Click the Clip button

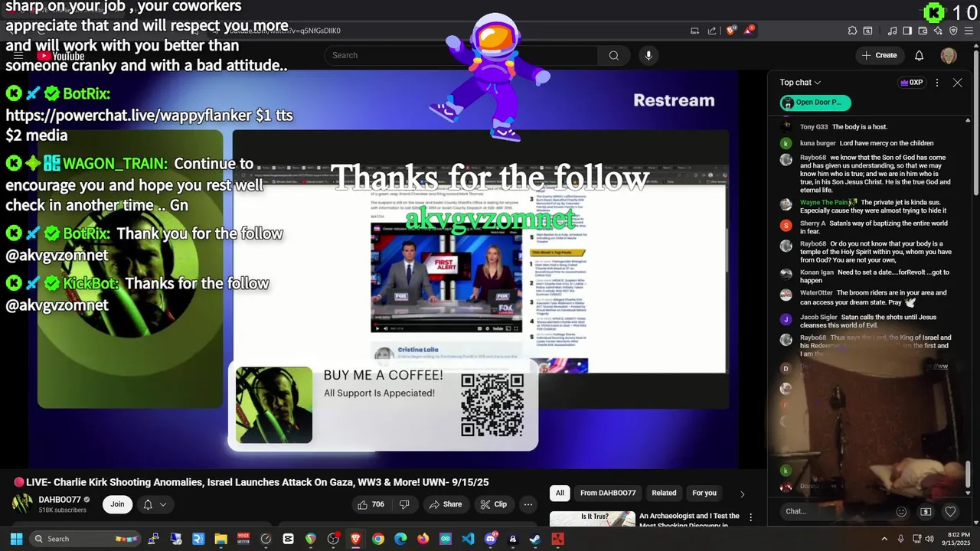[x=494, y=504]
